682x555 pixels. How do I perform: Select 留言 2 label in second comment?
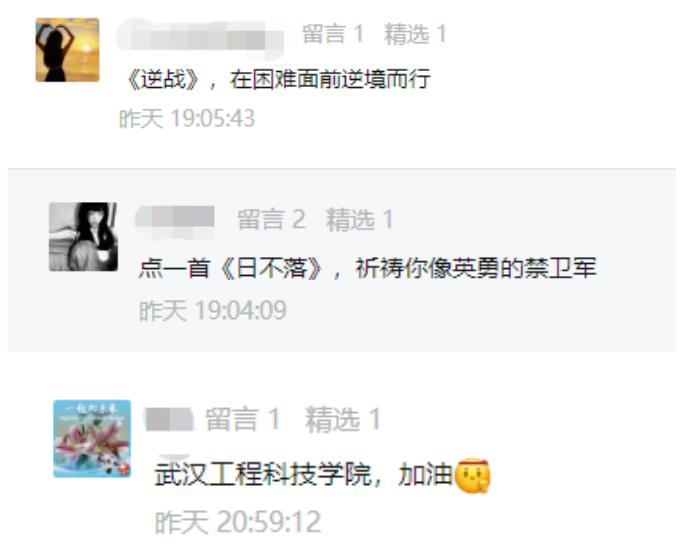coord(271,219)
